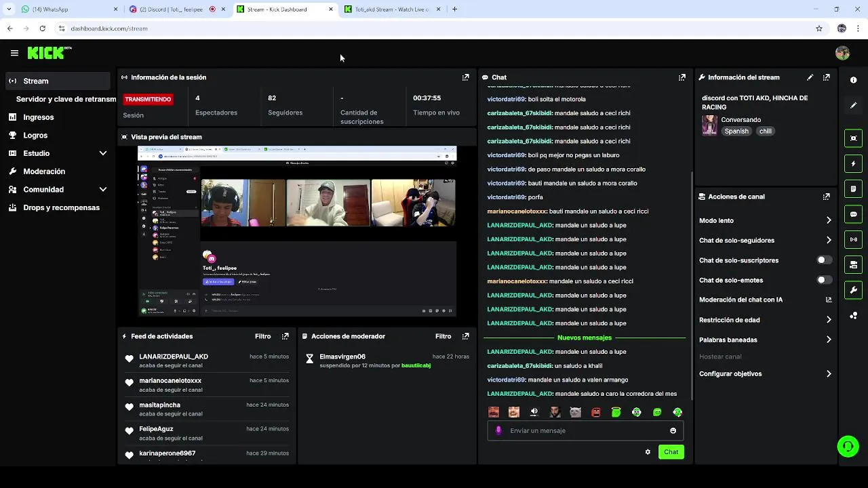This screenshot has height=488, width=868.
Task: Open a new browser tab
Action: click(454, 9)
